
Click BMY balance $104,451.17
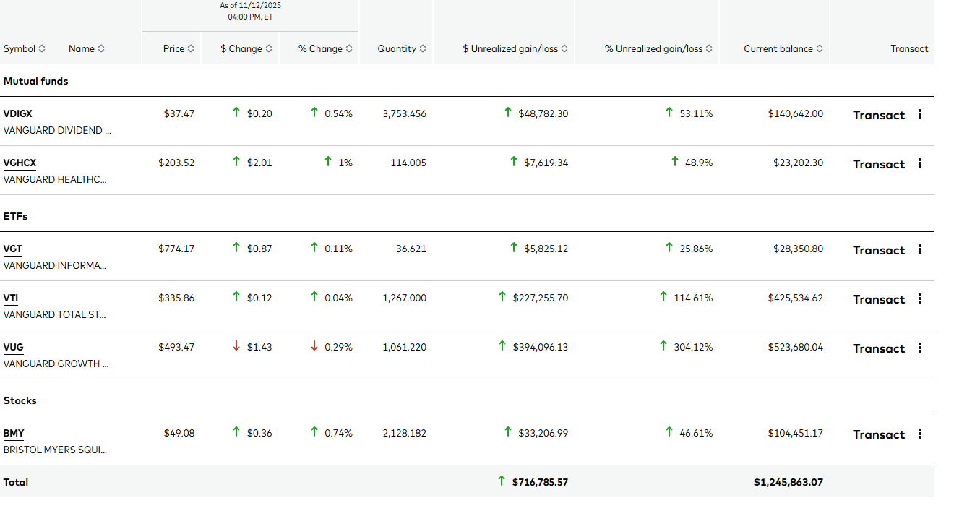point(796,433)
